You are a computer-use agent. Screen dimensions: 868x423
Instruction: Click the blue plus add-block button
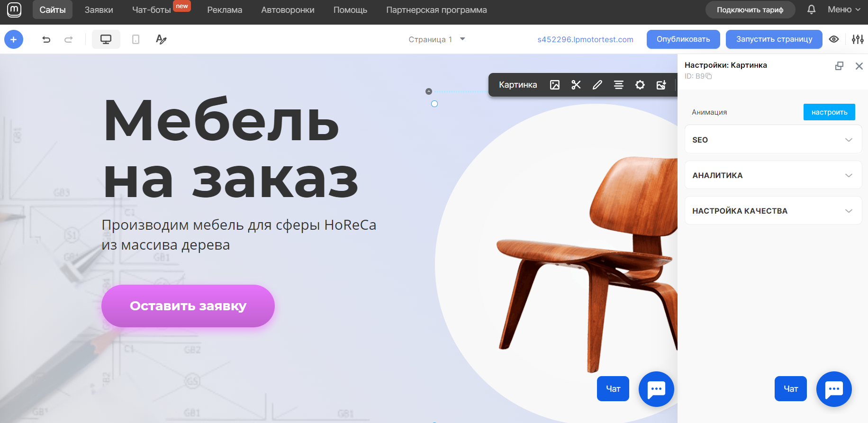tap(14, 39)
